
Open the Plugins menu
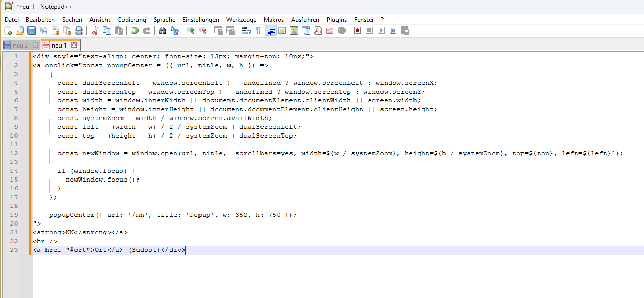(336, 19)
